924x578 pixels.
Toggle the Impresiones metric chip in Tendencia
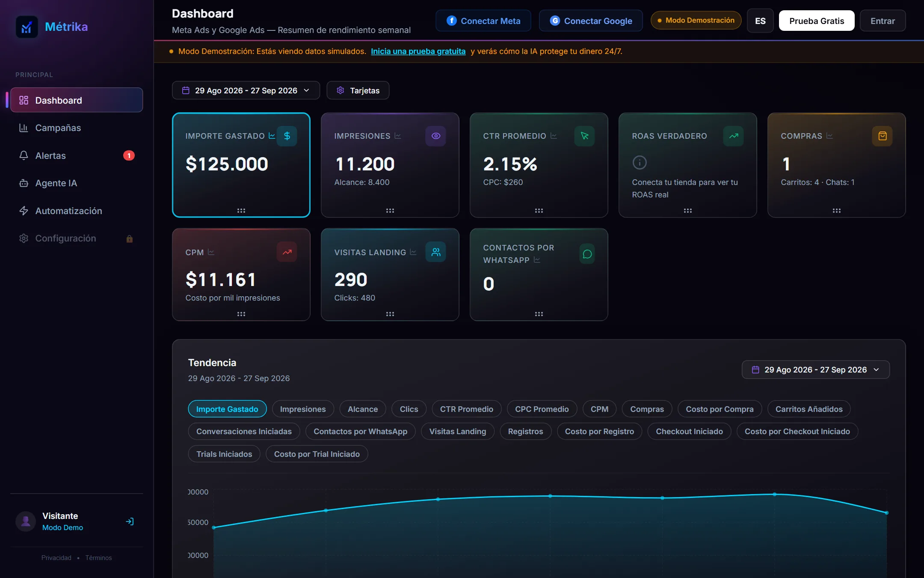[x=303, y=409]
